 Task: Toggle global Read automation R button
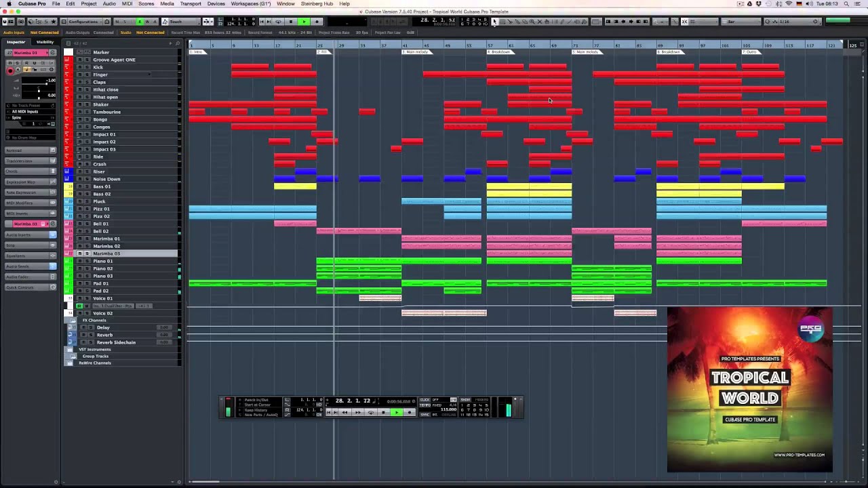[140, 22]
